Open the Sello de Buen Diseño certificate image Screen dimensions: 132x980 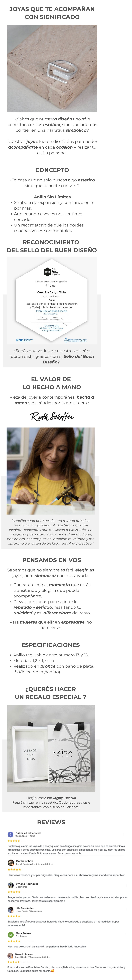coord(52,300)
